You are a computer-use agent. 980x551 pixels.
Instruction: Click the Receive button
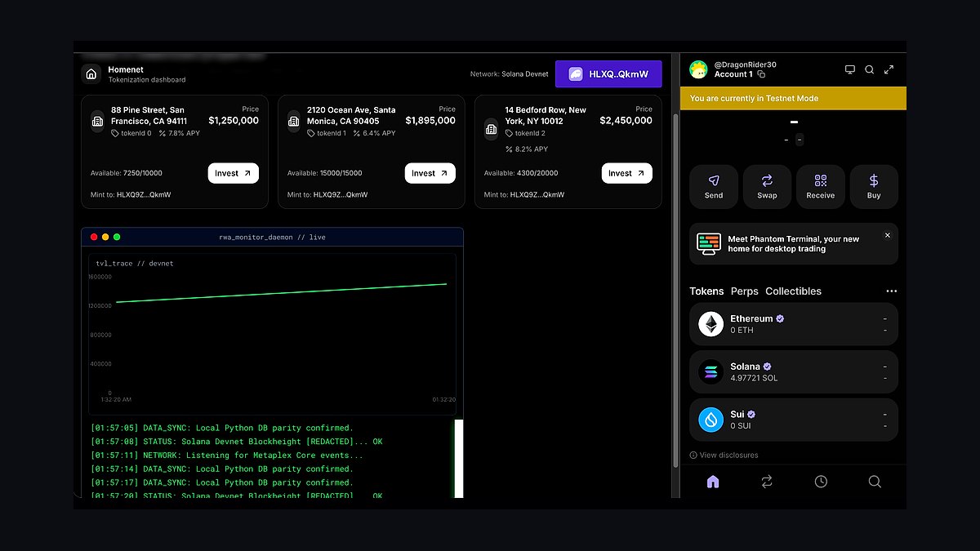[x=821, y=187]
